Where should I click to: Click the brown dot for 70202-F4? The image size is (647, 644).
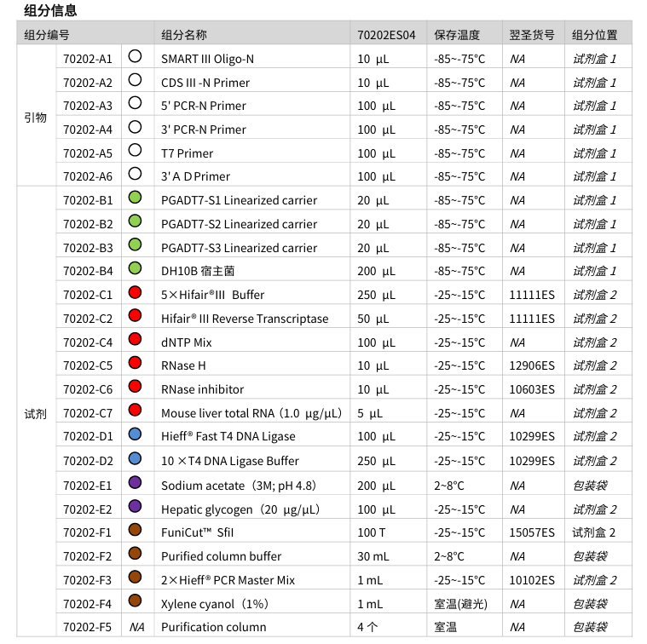(135, 601)
